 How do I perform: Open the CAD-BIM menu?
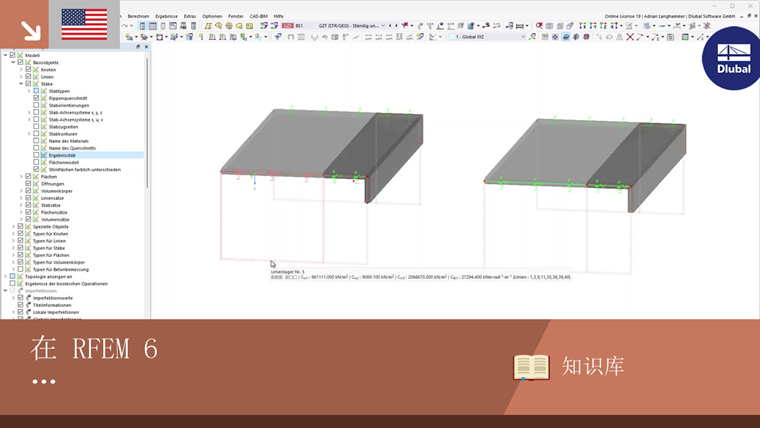point(258,16)
